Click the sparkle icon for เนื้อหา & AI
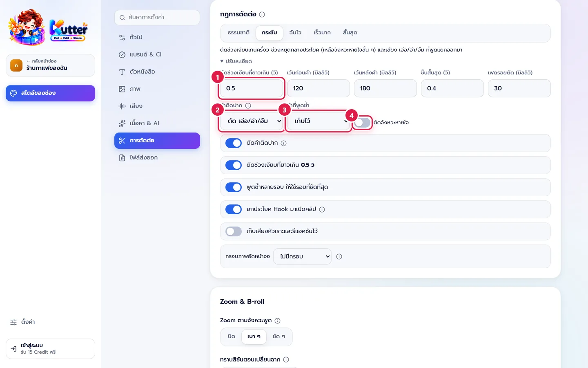This screenshot has width=588, height=368. [122, 123]
